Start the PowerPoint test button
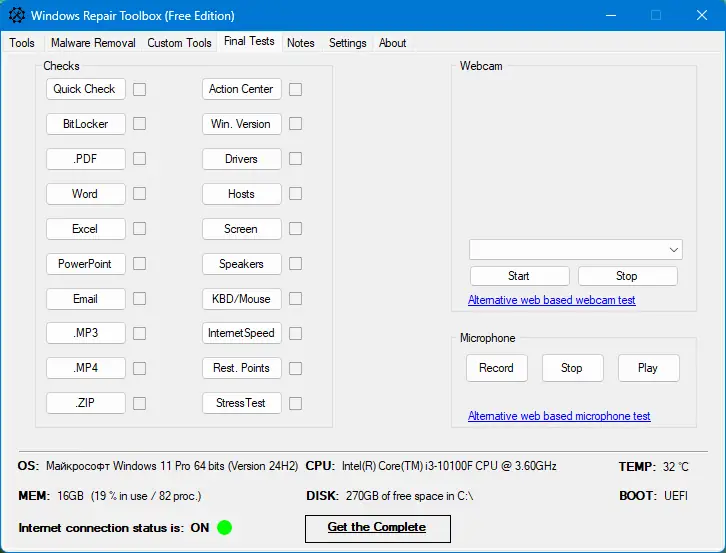This screenshot has width=726, height=553. click(86, 264)
